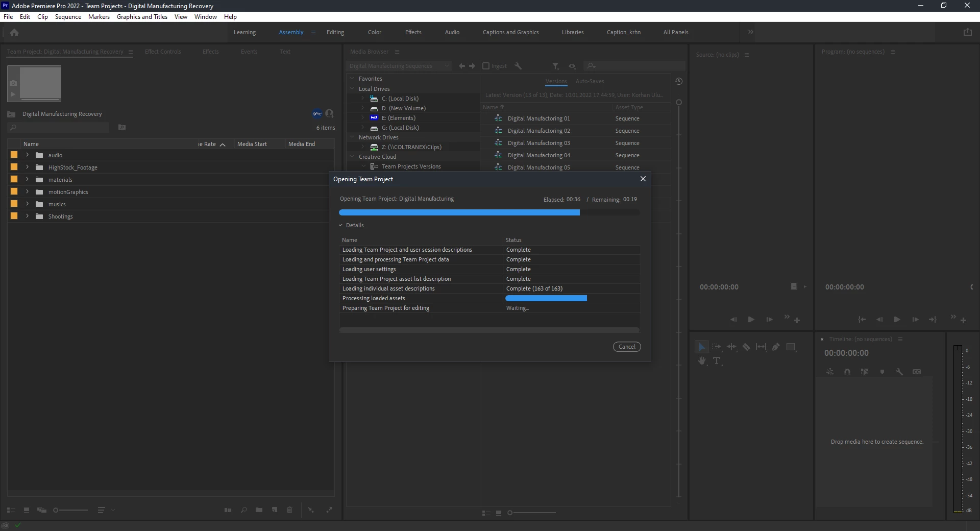Open the Effect Controls tab

click(163, 52)
